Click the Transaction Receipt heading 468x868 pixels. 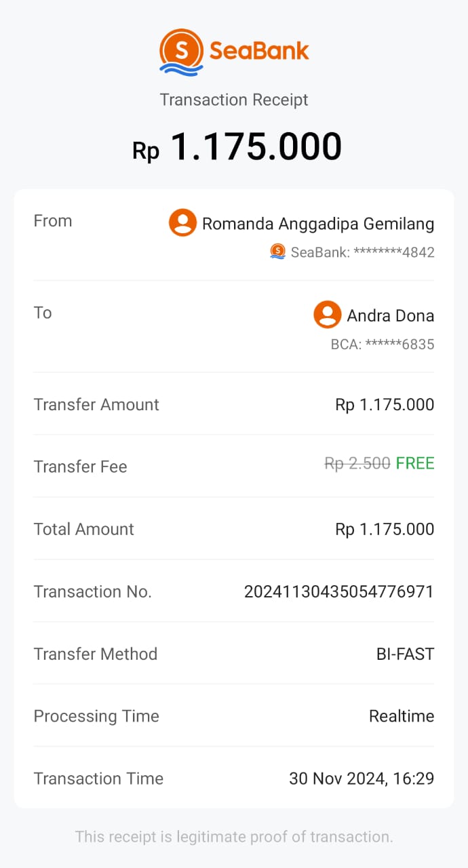234,100
